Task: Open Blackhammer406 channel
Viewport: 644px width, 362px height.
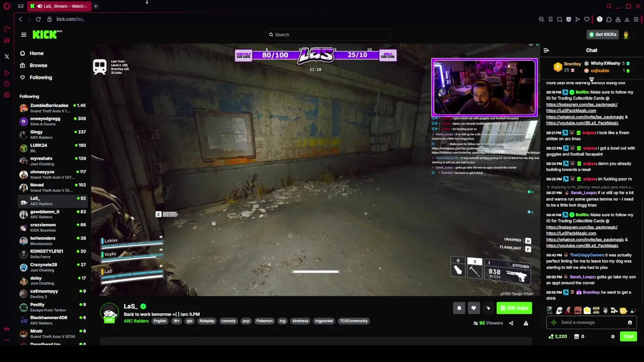Action: [52, 320]
